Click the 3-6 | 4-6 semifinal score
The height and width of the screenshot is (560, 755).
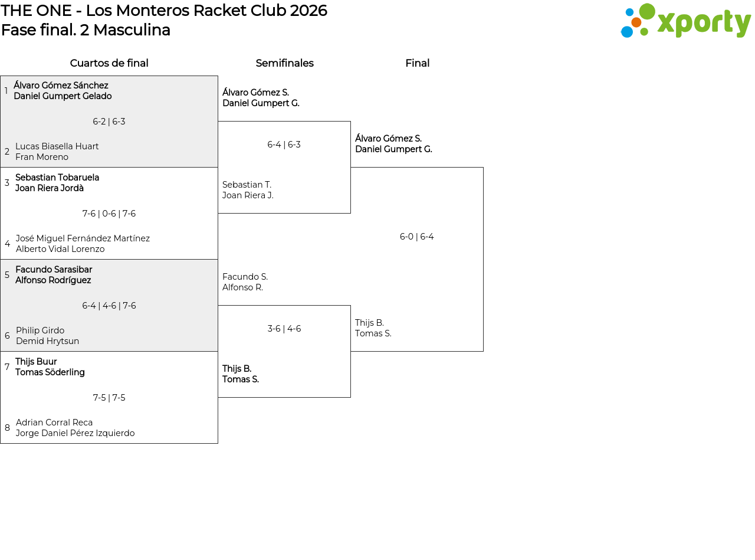click(284, 329)
